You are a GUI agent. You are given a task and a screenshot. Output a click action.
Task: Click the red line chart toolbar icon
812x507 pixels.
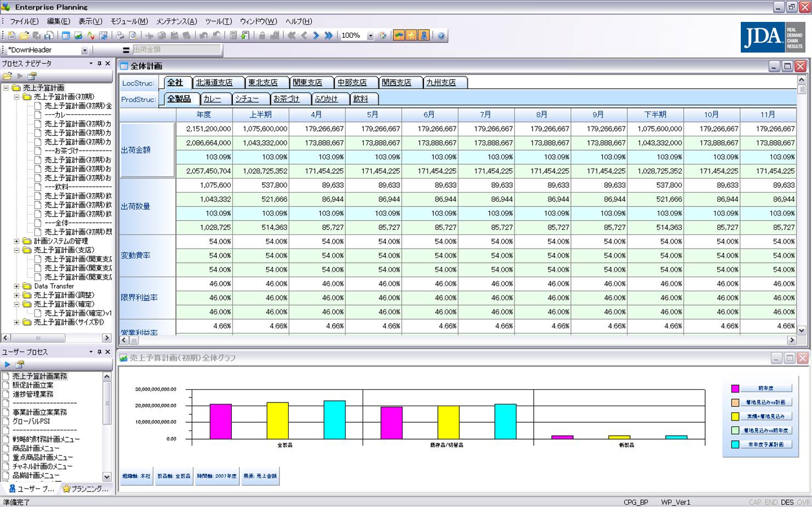click(x=91, y=36)
